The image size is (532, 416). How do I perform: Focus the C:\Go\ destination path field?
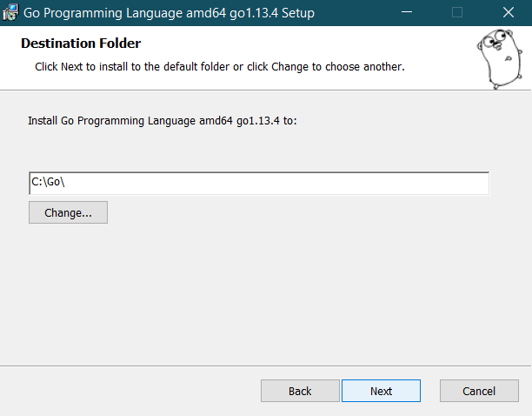(x=259, y=184)
